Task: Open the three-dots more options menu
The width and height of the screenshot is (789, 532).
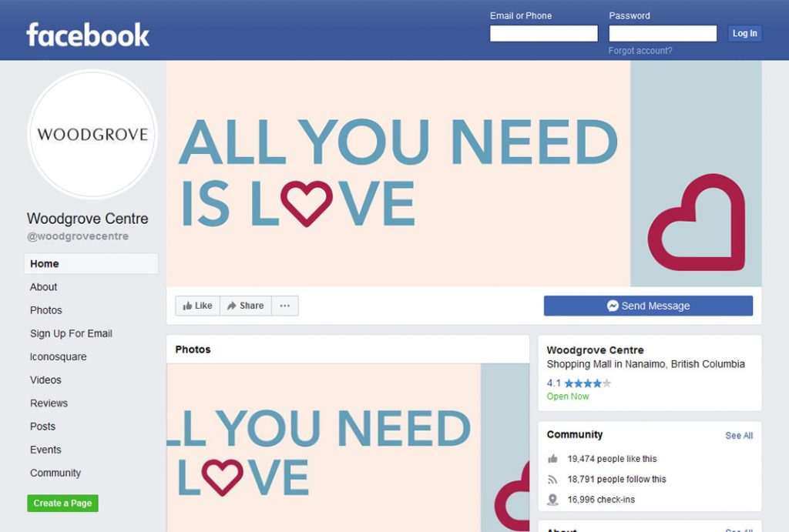Action: [x=285, y=306]
